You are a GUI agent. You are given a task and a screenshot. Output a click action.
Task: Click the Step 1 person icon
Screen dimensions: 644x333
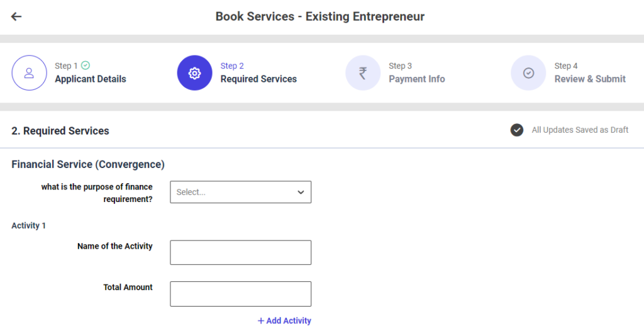29,73
